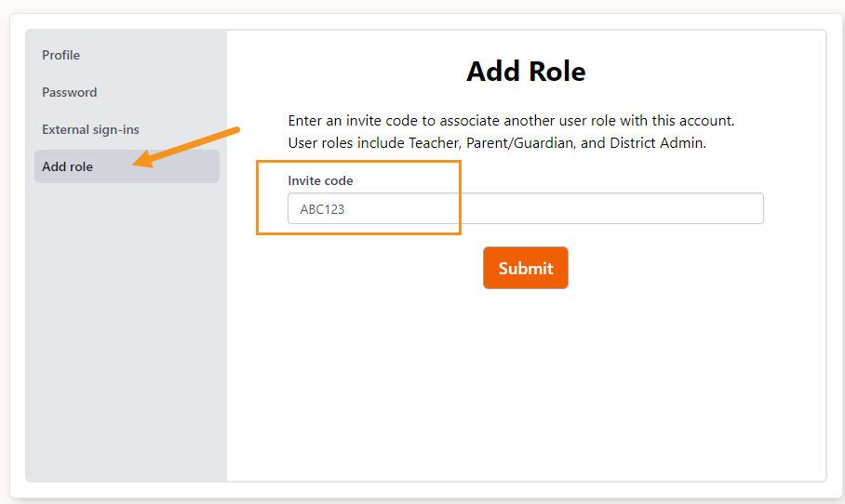Click the Parent/Guardian text in the description

[520, 142]
